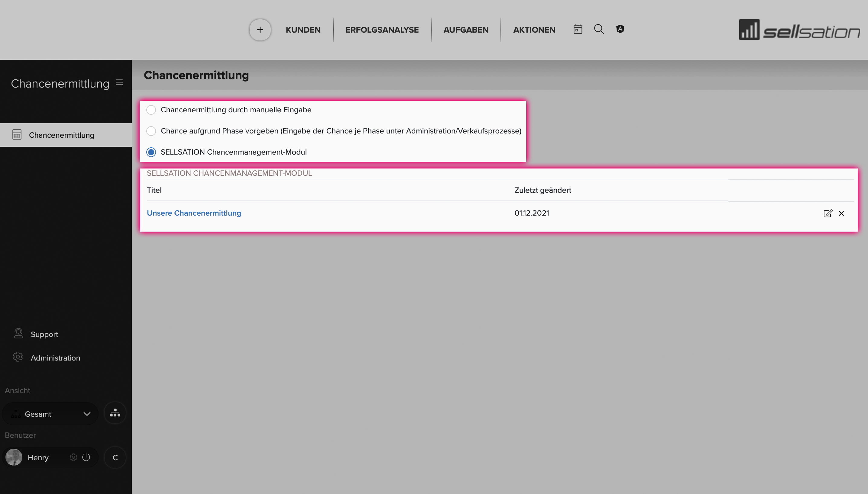Open the AUFGABEN menu
The image size is (868, 494).
[466, 30]
